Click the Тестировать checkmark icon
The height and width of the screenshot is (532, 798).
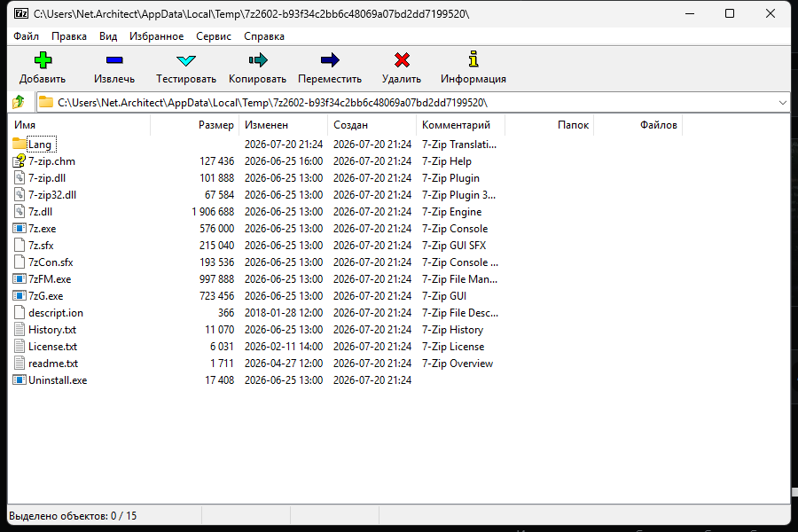186,60
